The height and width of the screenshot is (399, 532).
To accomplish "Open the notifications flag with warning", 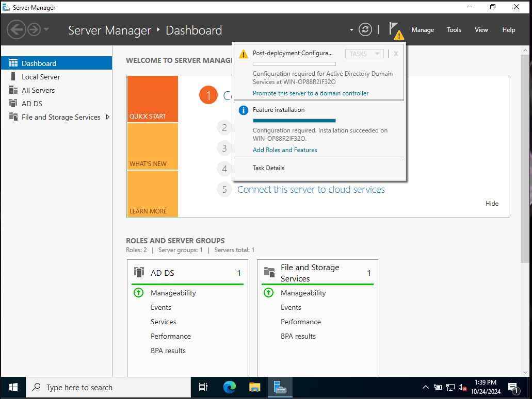I will click(396, 30).
